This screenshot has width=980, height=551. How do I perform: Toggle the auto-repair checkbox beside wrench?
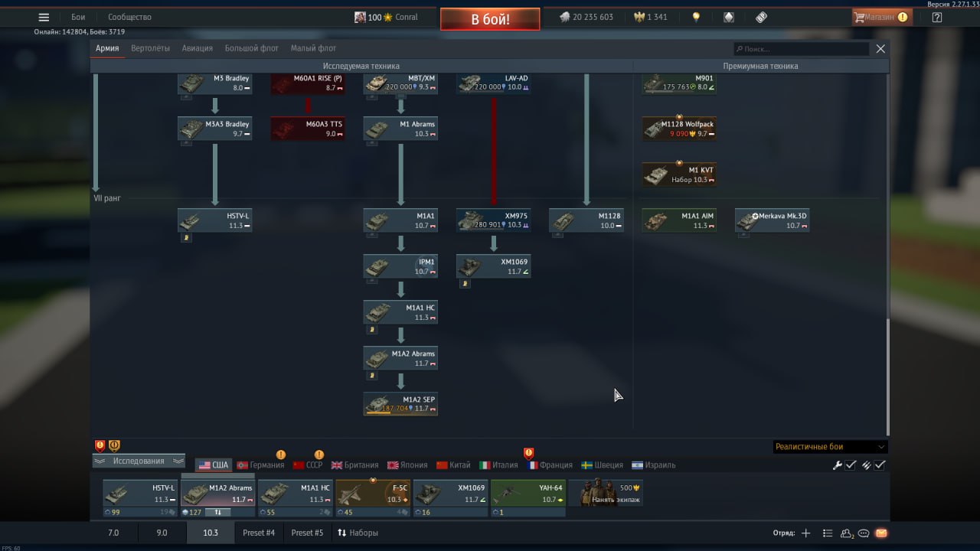click(x=851, y=465)
